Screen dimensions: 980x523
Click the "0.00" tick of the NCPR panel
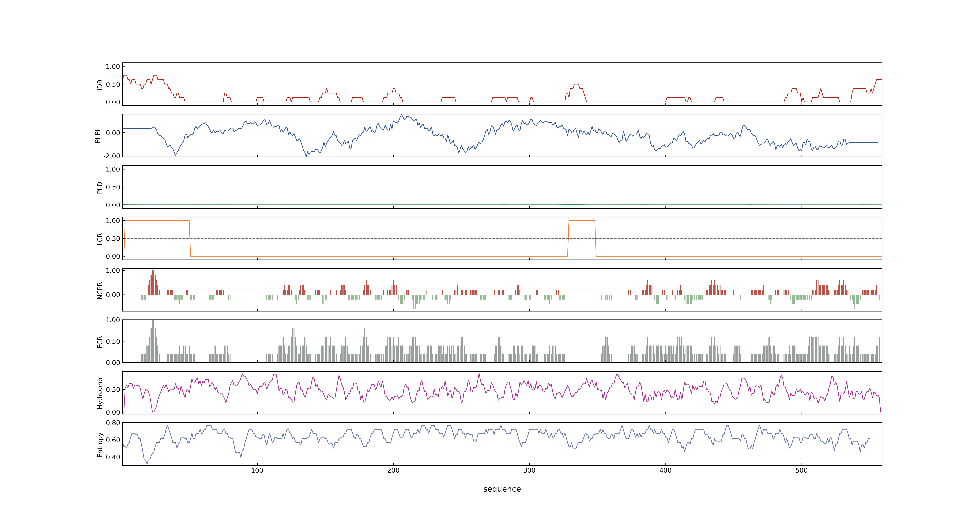pyautogui.click(x=113, y=295)
